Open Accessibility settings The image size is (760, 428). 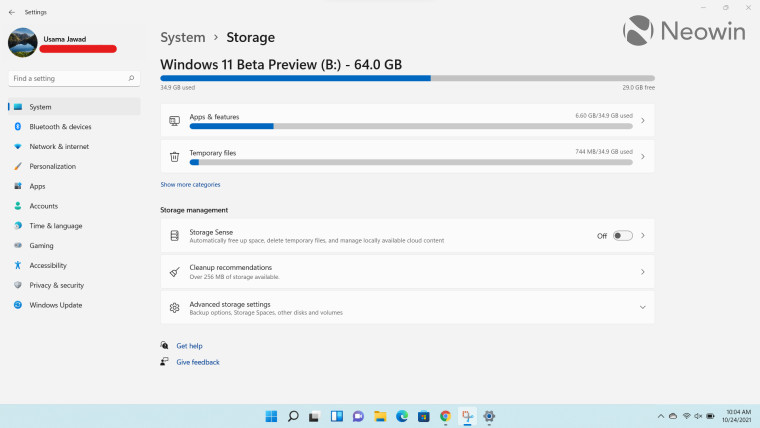click(x=74, y=266)
